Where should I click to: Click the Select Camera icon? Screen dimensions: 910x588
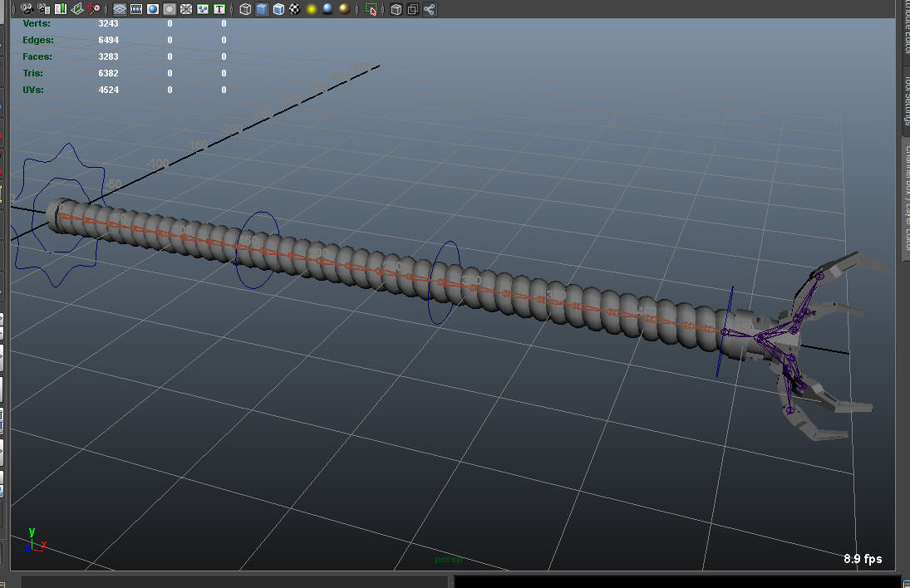(x=27, y=8)
